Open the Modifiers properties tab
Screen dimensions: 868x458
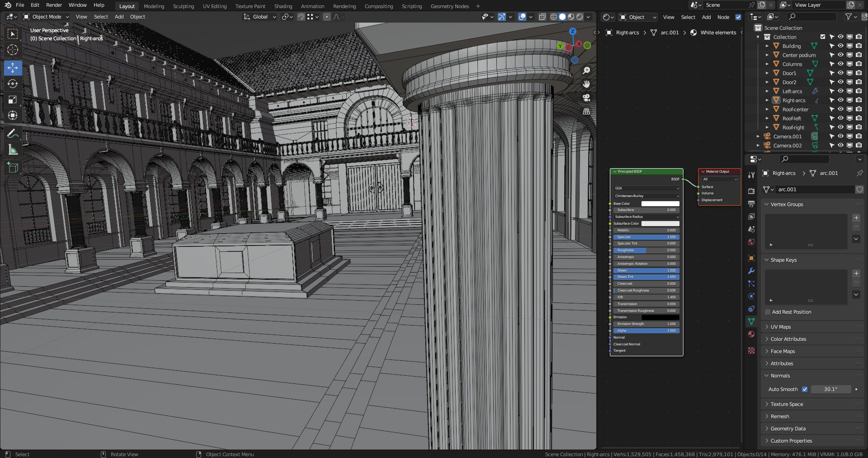coord(751,271)
